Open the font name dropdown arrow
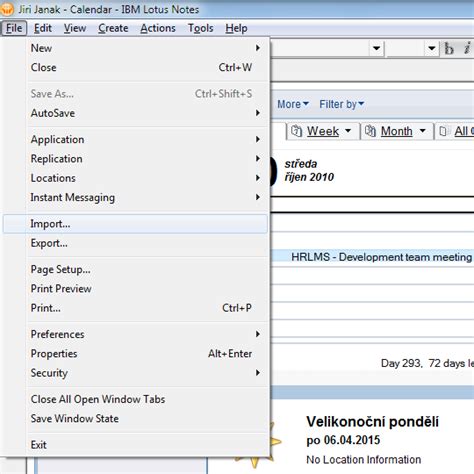Screen dimensions: 474x474 click(x=377, y=49)
